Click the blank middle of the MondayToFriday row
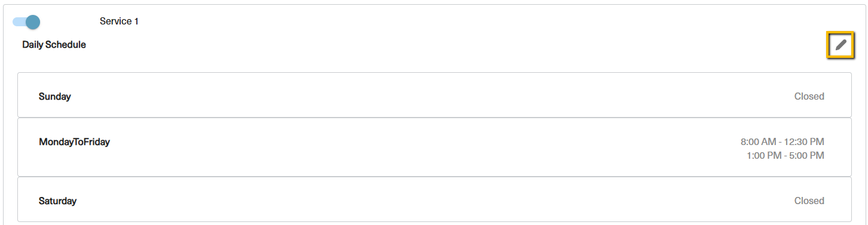 (435, 147)
